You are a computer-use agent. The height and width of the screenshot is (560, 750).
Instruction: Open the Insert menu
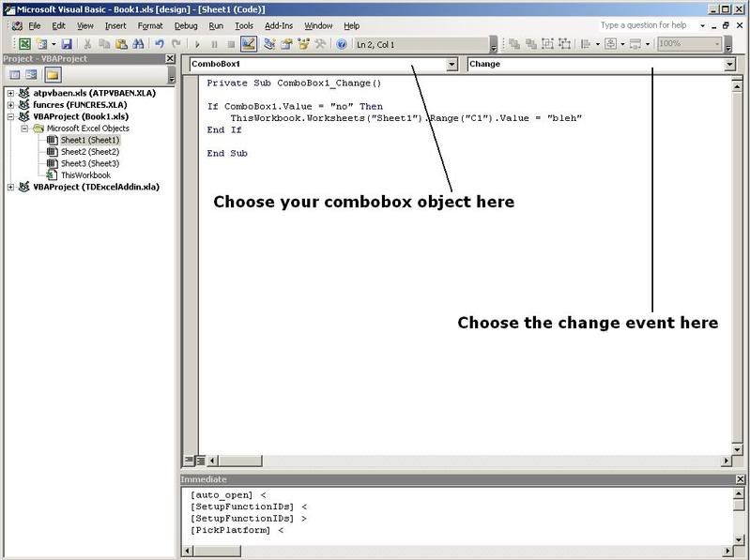115,26
